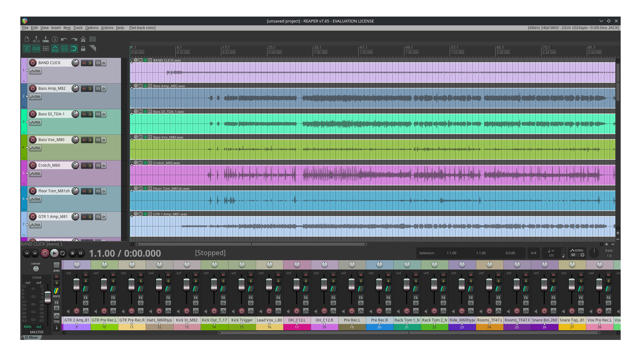Open the Edit menu
Viewport: 641px width, 364px height.
34,28
